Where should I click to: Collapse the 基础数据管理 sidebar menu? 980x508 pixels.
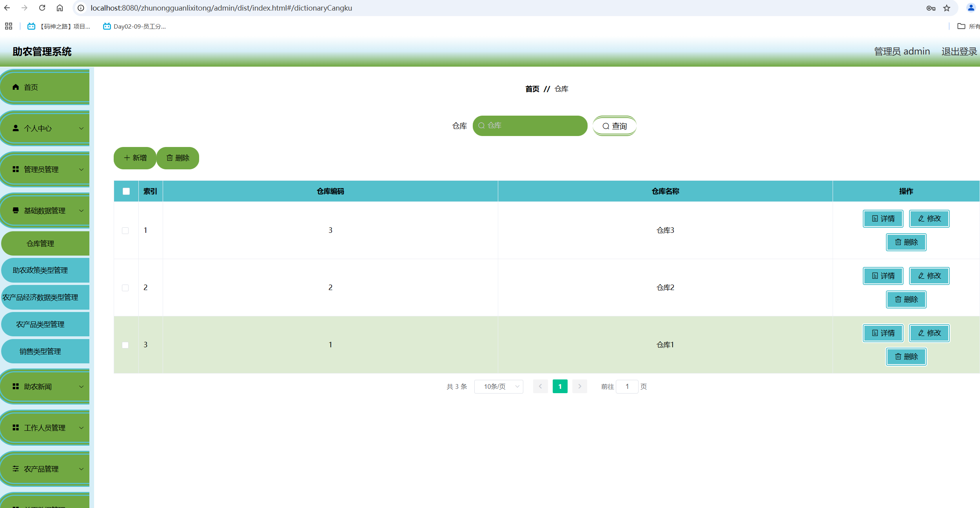coord(45,210)
